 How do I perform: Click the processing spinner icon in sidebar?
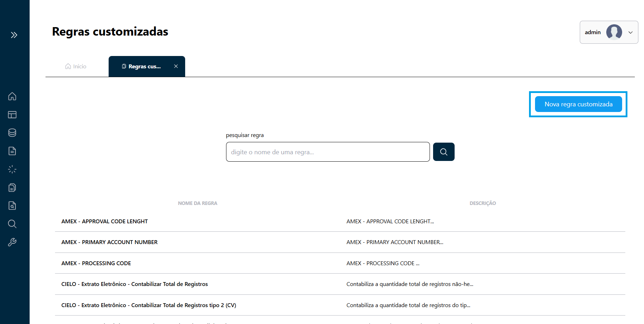tap(12, 169)
